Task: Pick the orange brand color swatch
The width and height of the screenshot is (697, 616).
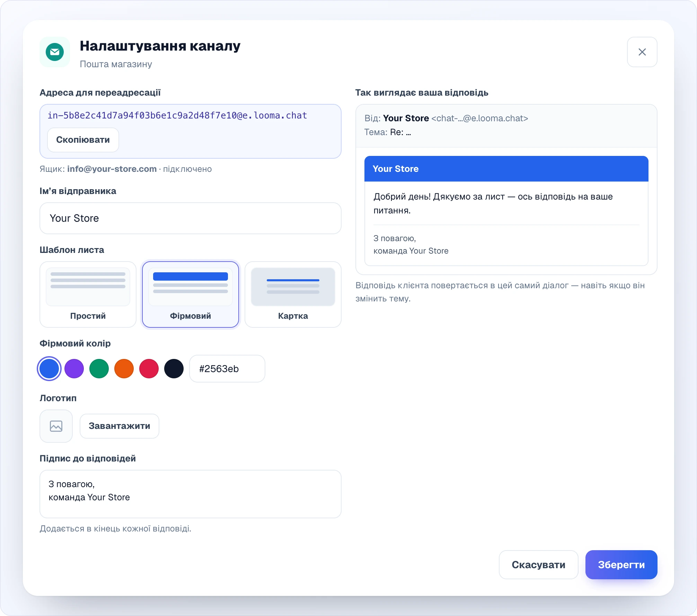Action: pyautogui.click(x=124, y=369)
